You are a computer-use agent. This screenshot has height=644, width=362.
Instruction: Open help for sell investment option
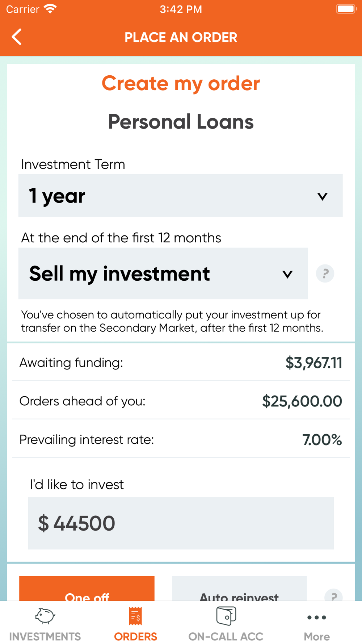pyautogui.click(x=325, y=273)
